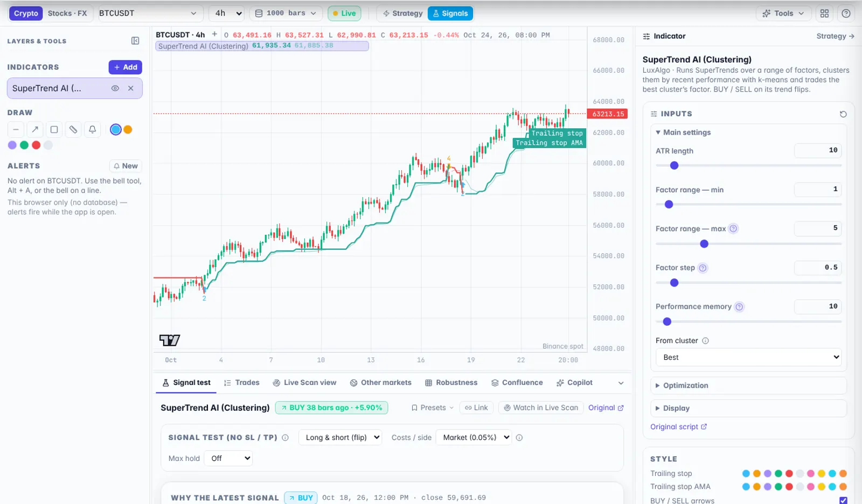Image resolution: width=862 pixels, height=504 pixels.
Task: Open the help question-mark icon
Action: coord(846,13)
